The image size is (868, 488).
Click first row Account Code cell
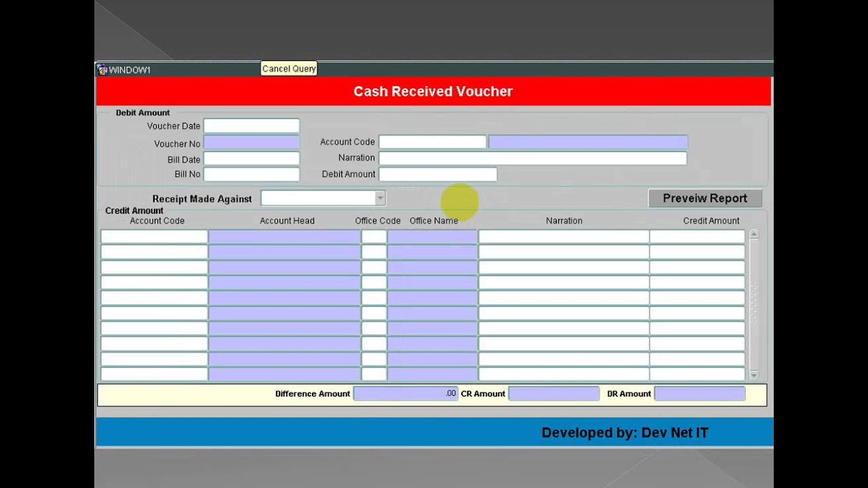(154, 237)
